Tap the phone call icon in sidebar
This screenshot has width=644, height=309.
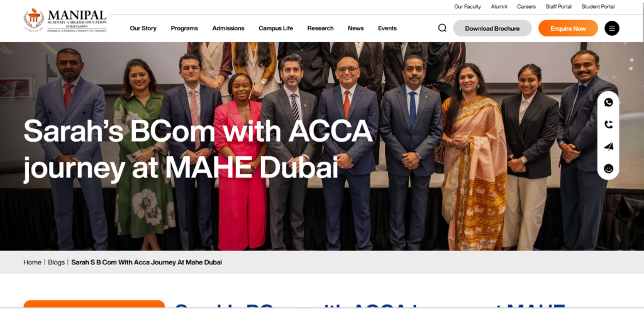point(608,125)
